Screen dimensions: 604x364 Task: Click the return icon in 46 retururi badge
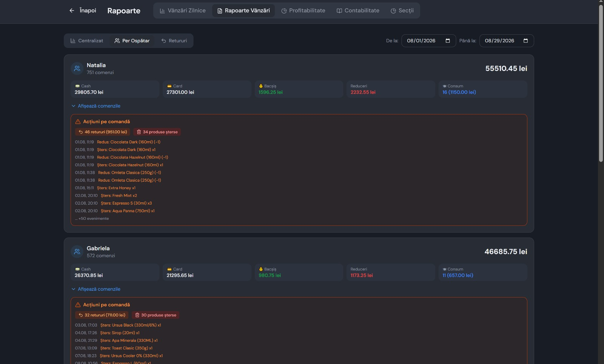point(81,132)
